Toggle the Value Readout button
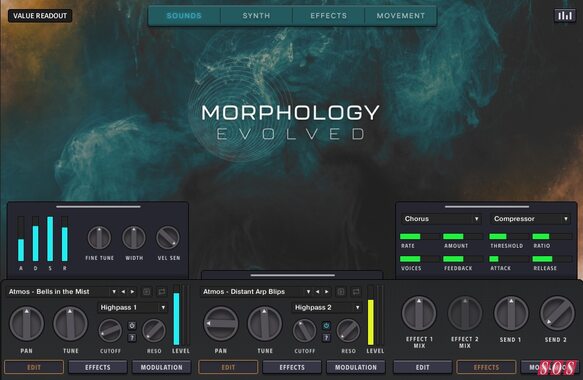This screenshot has height=380, width=583. (40, 16)
